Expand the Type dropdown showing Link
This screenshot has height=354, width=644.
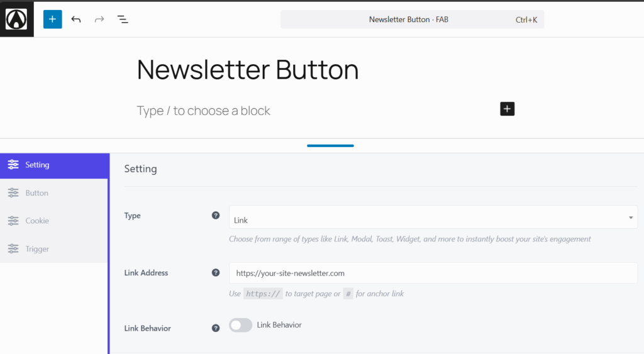click(x=433, y=218)
